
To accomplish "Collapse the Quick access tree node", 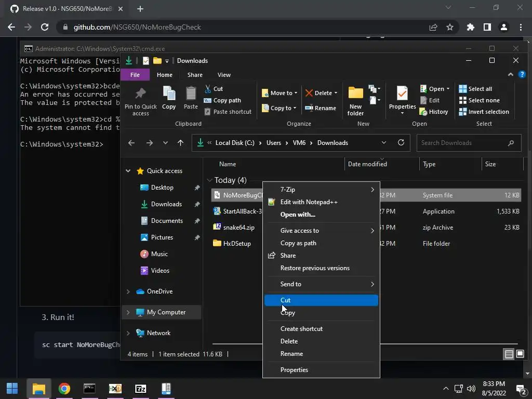I will 128,170.
